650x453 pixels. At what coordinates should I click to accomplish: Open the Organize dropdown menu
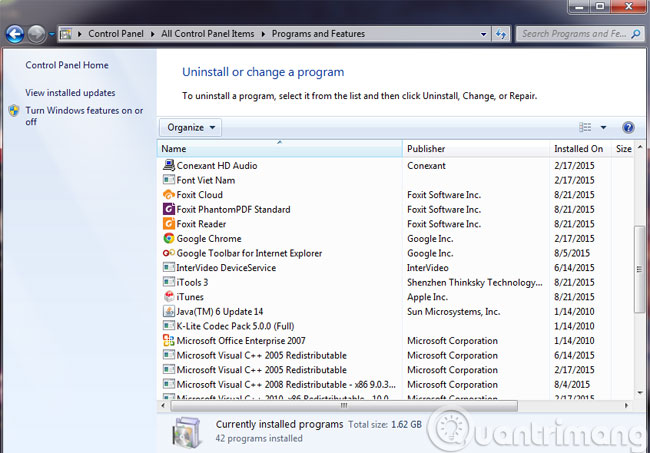190,128
